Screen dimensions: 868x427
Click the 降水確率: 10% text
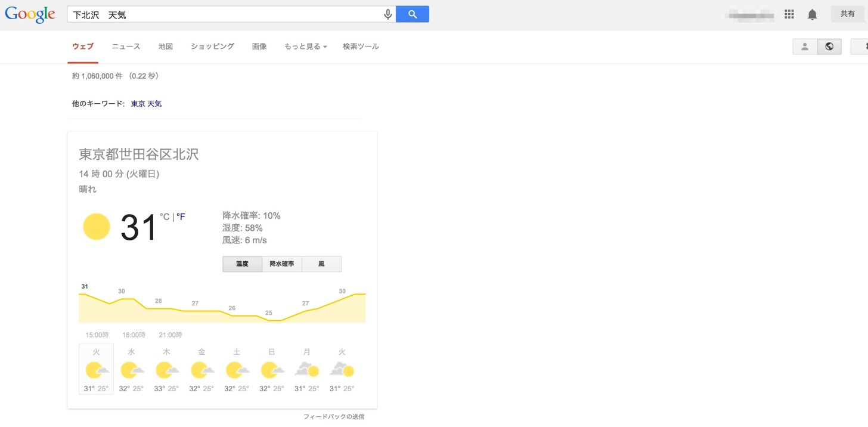(252, 216)
